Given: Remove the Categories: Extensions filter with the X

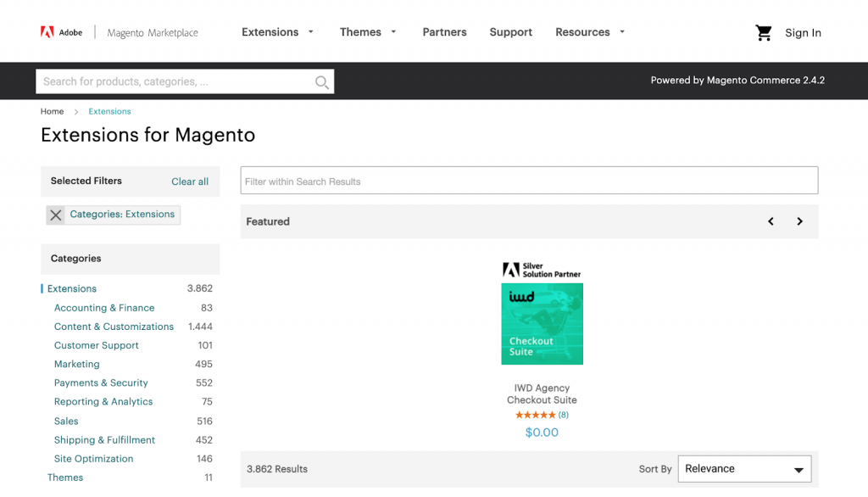Looking at the screenshot, I should (x=55, y=215).
